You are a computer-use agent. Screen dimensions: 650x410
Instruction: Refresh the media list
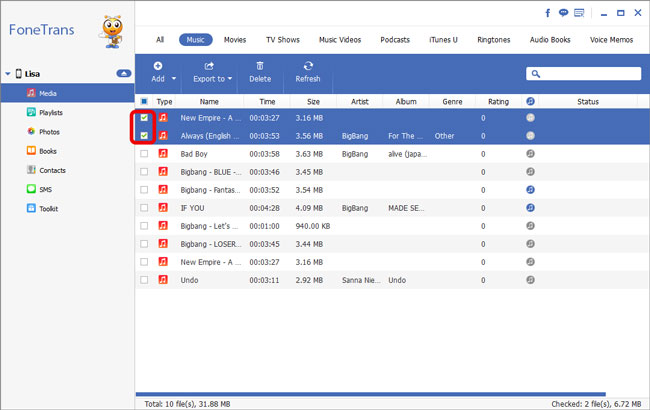tap(308, 72)
